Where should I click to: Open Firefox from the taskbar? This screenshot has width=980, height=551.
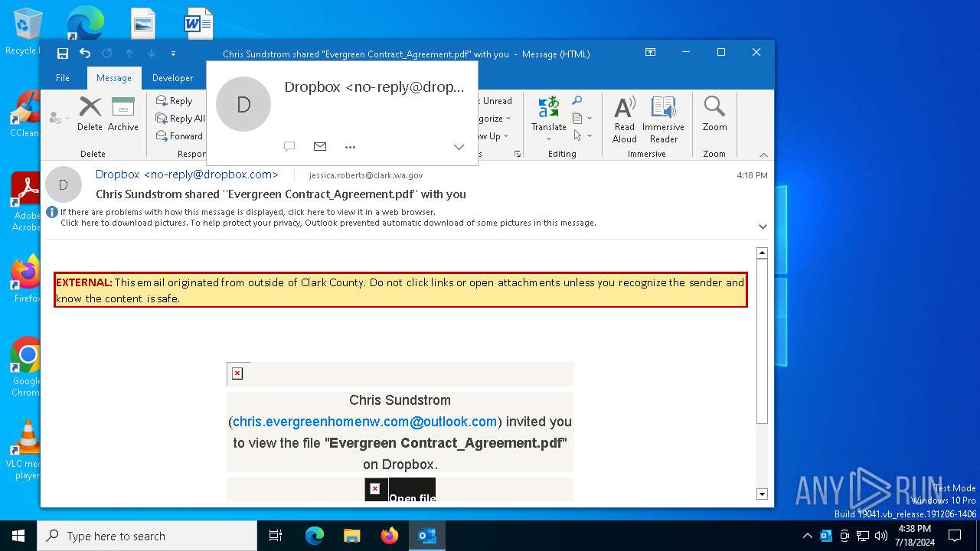coord(390,536)
